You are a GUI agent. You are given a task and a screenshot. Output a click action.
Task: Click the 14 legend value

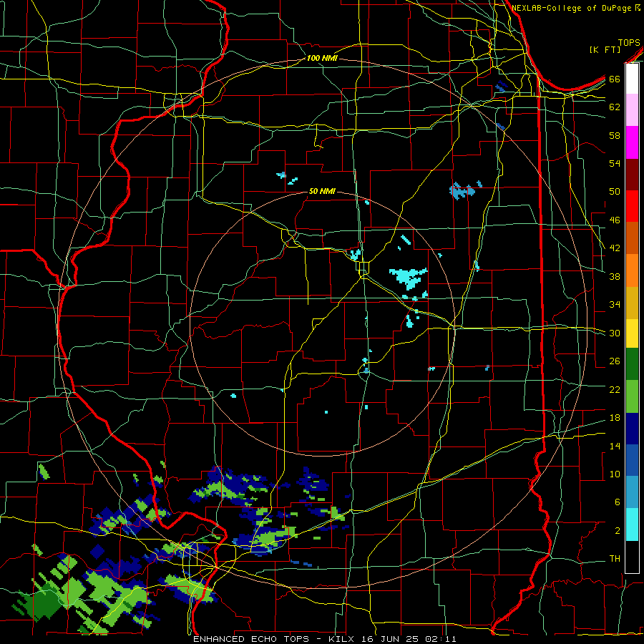click(x=615, y=446)
